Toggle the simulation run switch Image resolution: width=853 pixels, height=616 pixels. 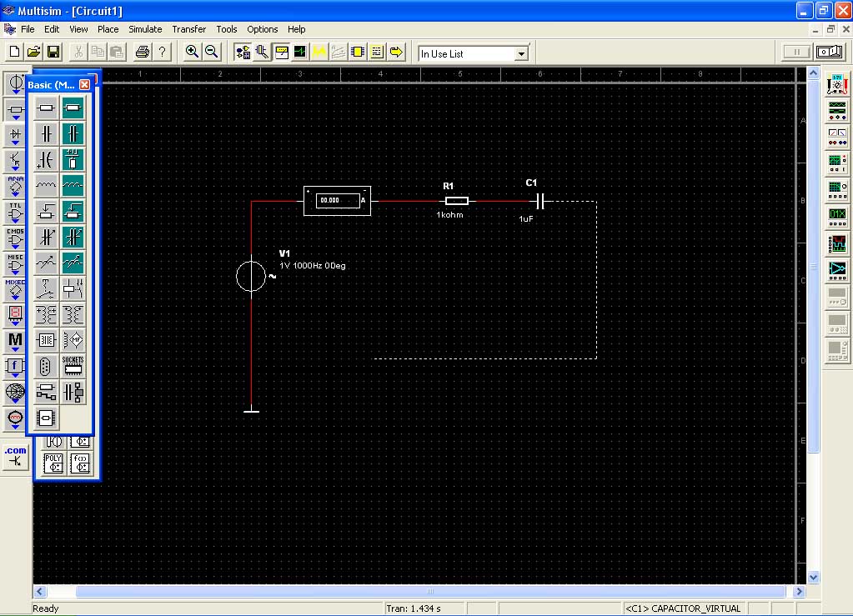point(829,53)
